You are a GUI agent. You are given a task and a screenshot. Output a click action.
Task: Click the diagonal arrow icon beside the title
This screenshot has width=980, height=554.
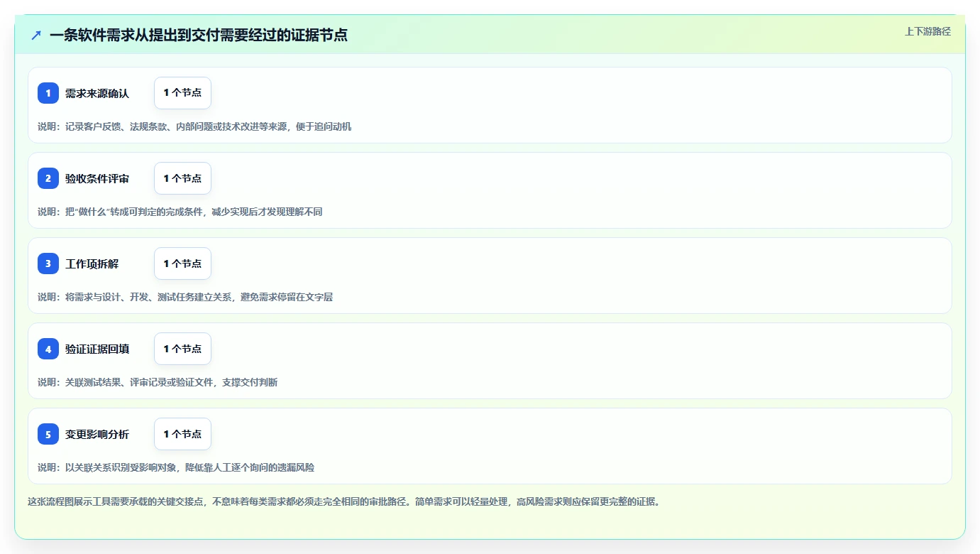click(36, 35)
